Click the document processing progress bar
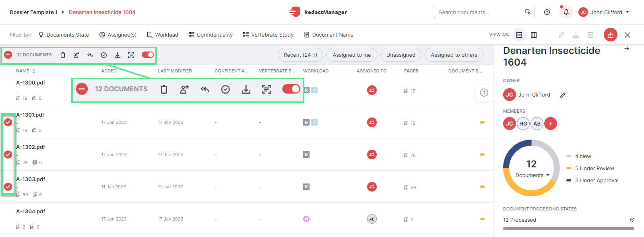Image resolution: width=644 pixels, height=237 pixels. [x=569, y=229]
